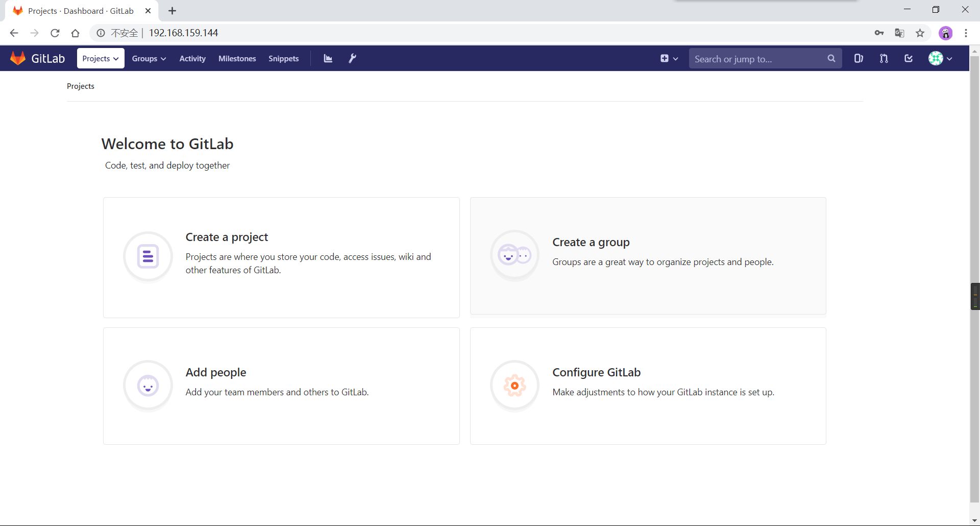Go back in browser history
The height and width of the screenshot is (526, 980).
14,33
